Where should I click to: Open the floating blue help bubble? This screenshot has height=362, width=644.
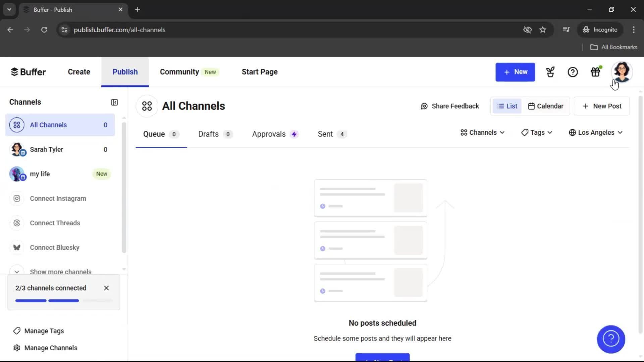coord(610,339)
